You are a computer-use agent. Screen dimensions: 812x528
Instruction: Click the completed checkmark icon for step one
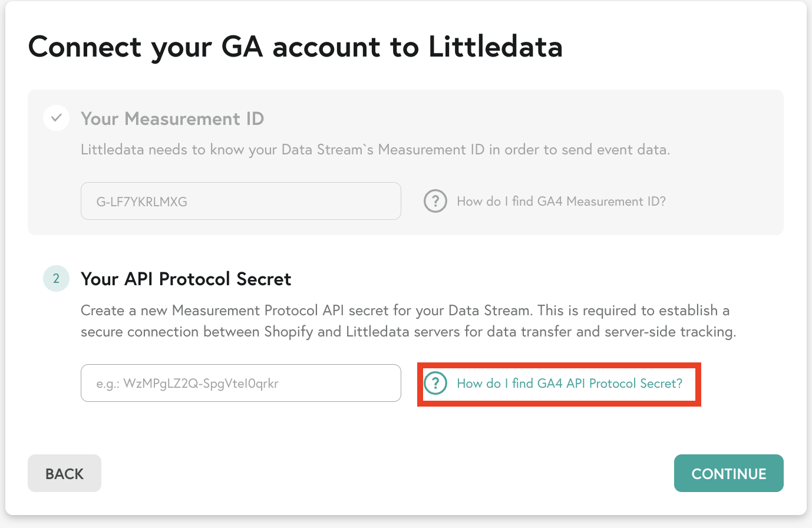tap(56, 118)
